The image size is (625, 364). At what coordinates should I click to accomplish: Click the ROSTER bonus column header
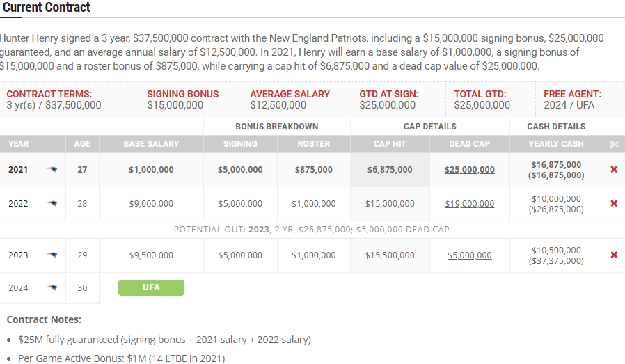coord(313,144)
